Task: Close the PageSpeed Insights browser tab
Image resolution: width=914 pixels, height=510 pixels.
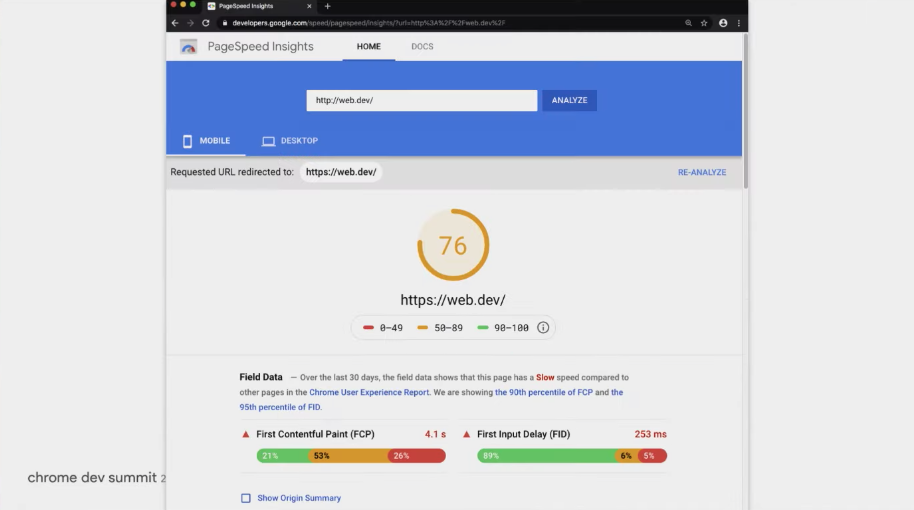Action: pyautogui.click(x=309, y=6)
